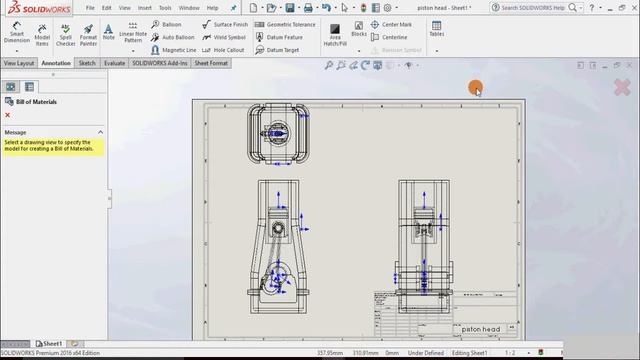Switch to Evaluate tab

(x=114, y=63)
